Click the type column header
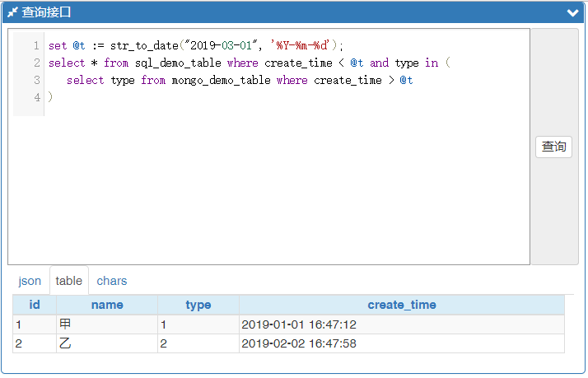 pyautogui.click(x=198, y=305)
